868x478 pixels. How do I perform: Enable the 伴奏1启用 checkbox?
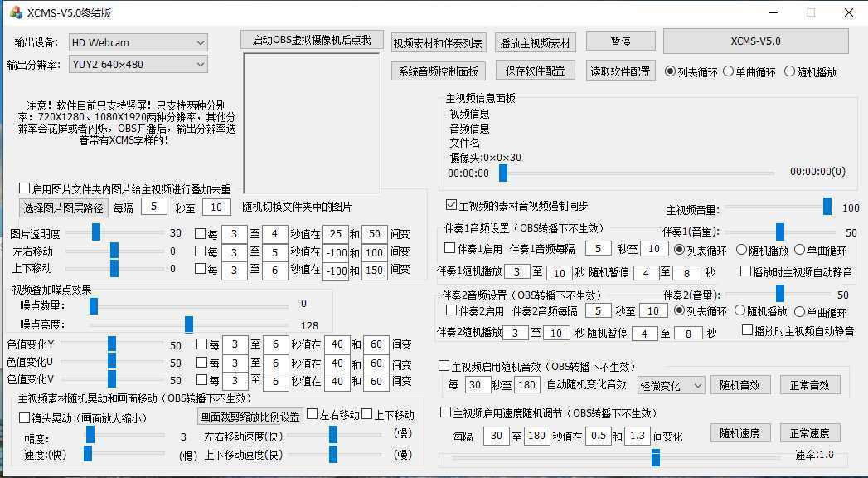[449, 247]
